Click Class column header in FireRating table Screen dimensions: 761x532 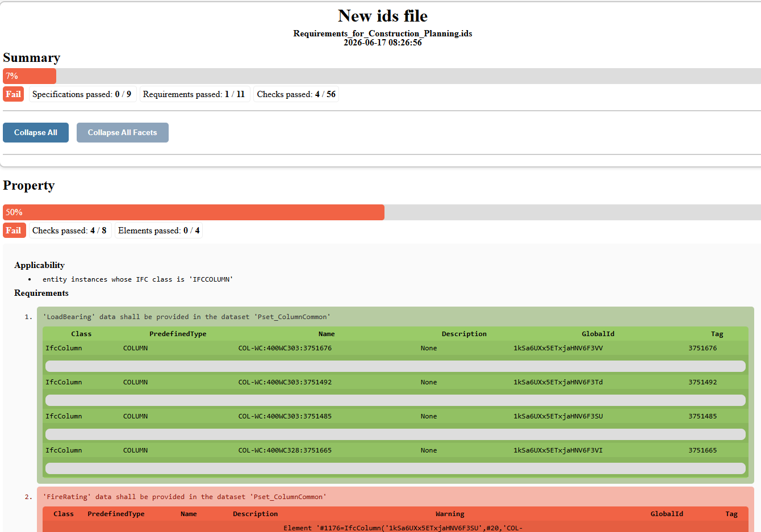(x=64, y=514)
